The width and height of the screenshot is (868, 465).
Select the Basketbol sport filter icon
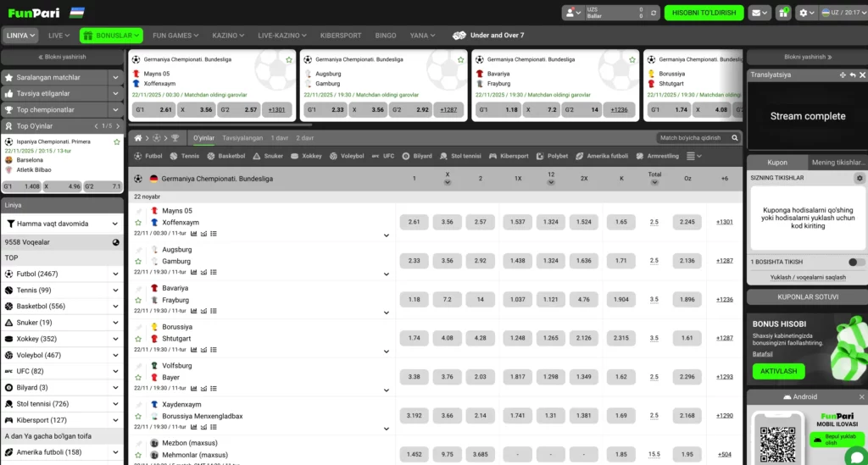click(x=212, y=156)
